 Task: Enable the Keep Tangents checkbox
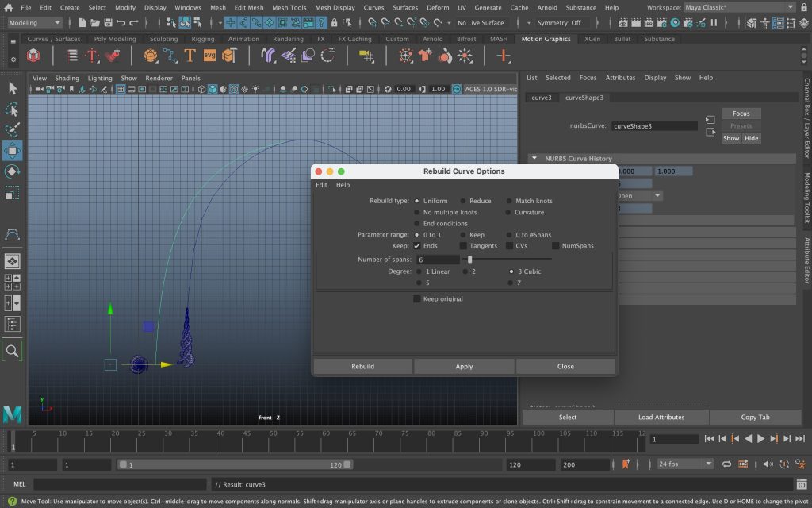463,246
